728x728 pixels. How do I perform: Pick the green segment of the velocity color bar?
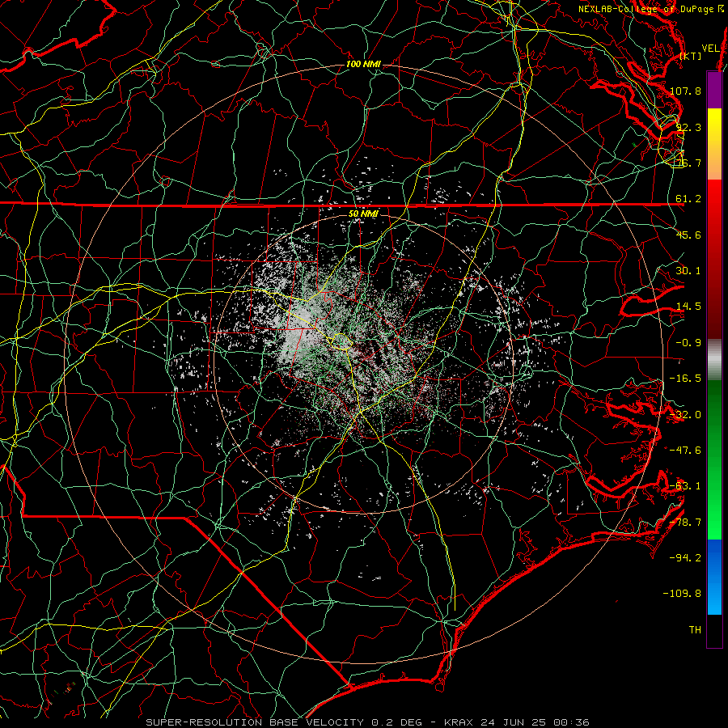[714, 459]
